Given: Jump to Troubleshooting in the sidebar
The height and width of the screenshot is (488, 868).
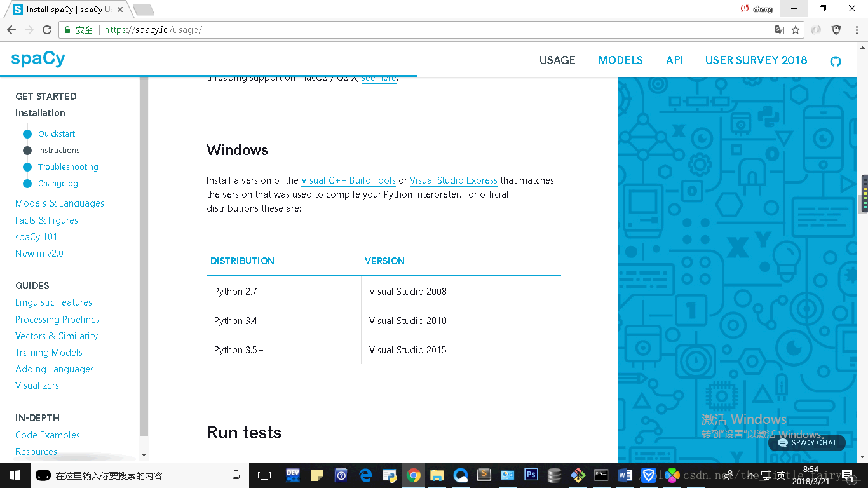Looking at the screenshot, I should pyautogui.click(x=68, y=167).
